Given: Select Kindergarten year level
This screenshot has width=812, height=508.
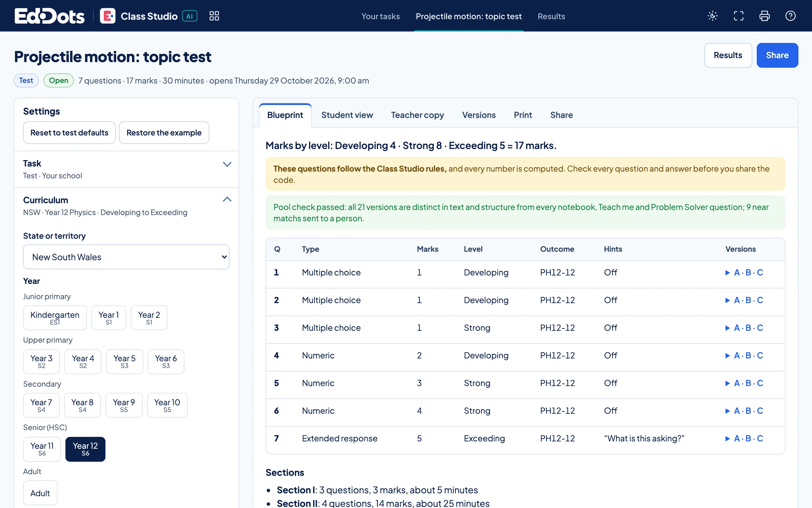Looking at the screenshot, I should coord(55,318).
